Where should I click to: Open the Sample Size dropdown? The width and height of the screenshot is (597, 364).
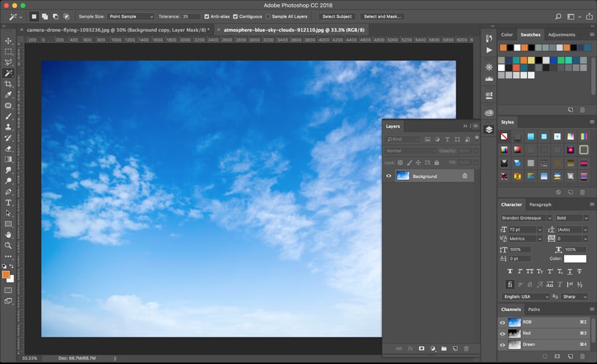[131, 16]
